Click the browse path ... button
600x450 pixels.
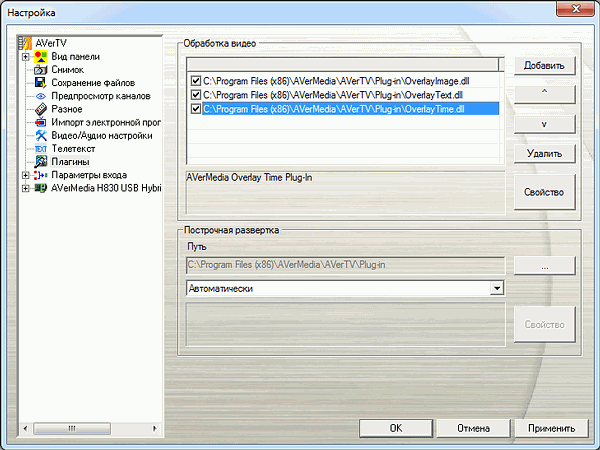[545, 265]
